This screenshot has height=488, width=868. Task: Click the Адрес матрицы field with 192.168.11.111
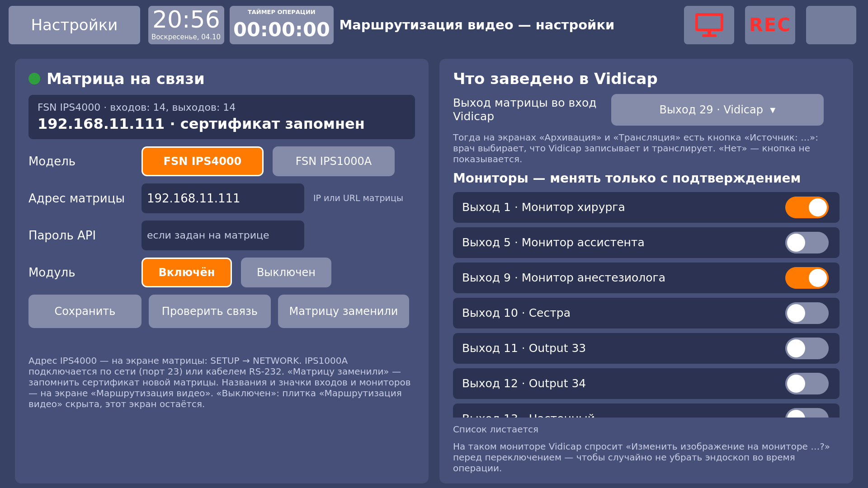click(x=223, y=198)
